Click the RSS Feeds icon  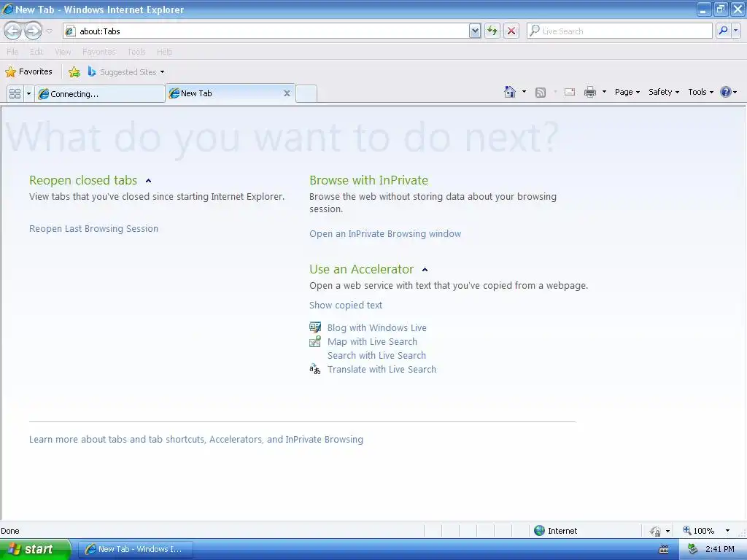[541, 93]
